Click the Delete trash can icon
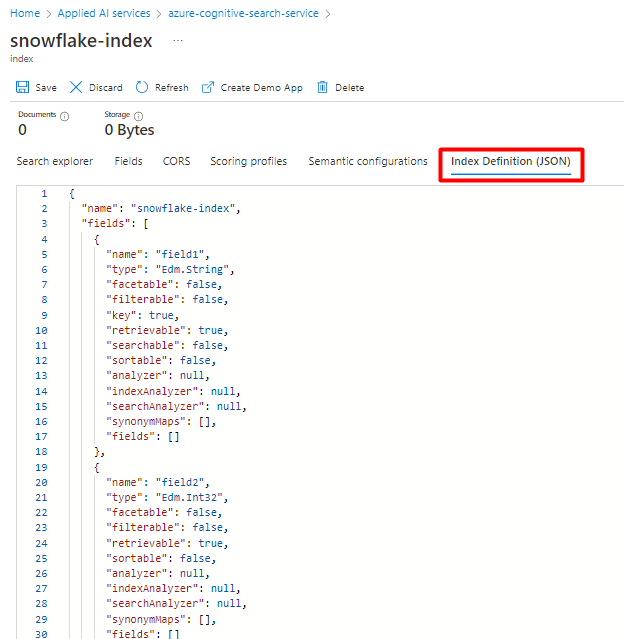624x639 pixels. pyautogui.click(x=322, y=87)
